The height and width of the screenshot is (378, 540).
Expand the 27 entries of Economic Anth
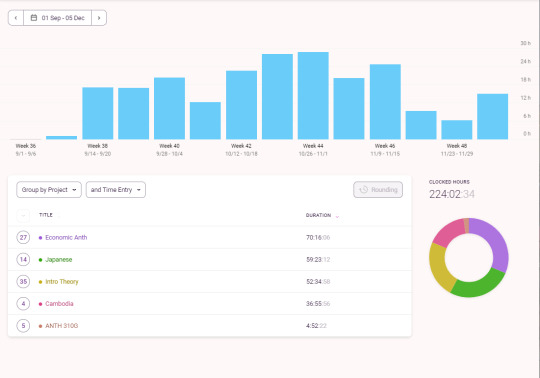(x=23, y=238)
